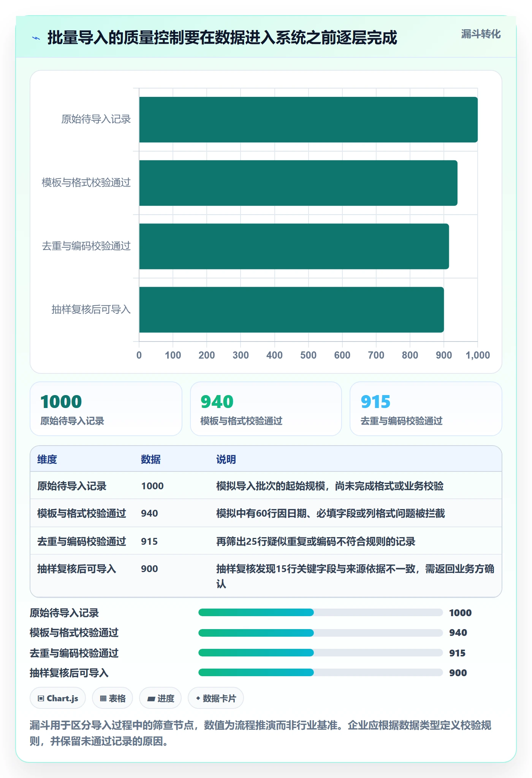532x778 pixels.
Task: Click the progress value 900
Action: click(x=458, y=673)
